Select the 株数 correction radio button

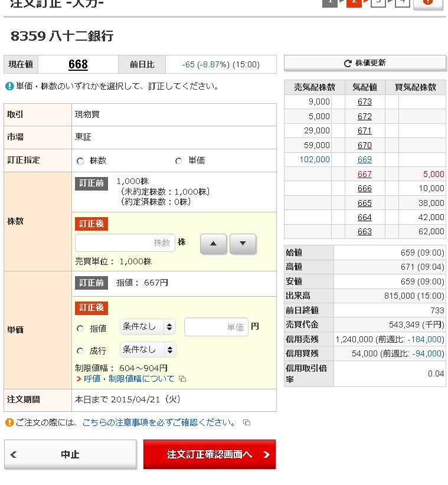80,161
